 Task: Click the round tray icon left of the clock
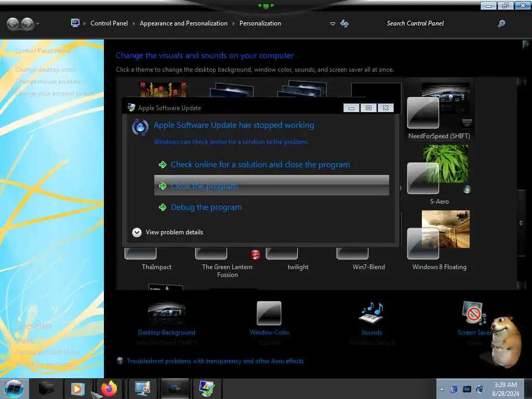[x=480, y=389]
